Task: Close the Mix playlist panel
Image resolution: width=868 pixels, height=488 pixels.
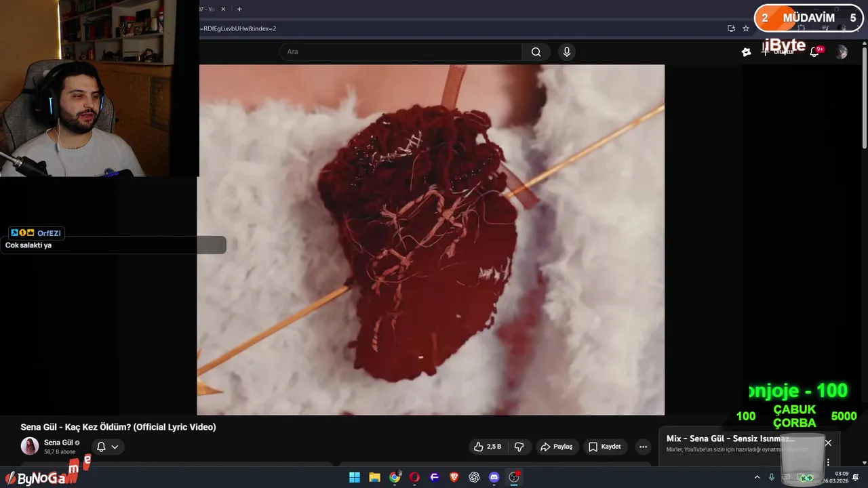Action: [828, 443]
